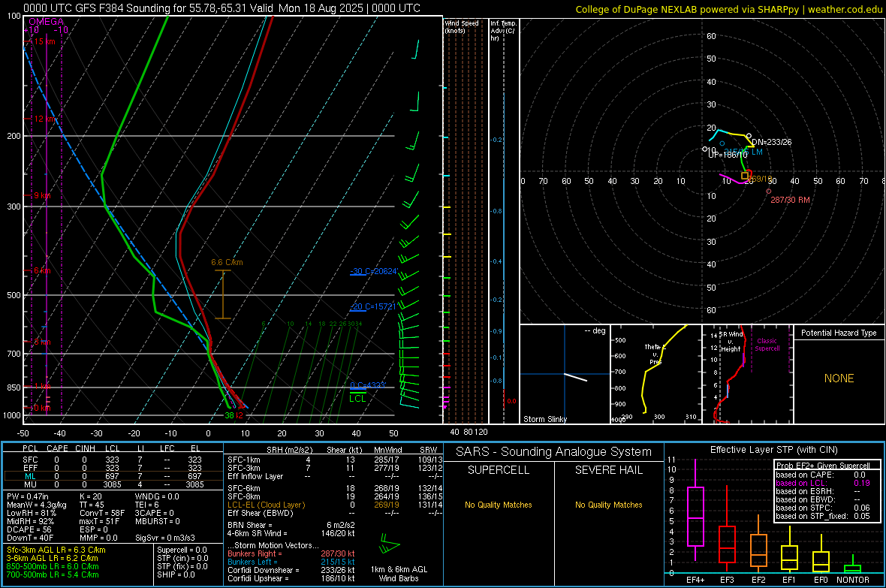The image size is (886, 588).
Task: Click the Eff Shear (EBWD) row
Action: [335, 513]
